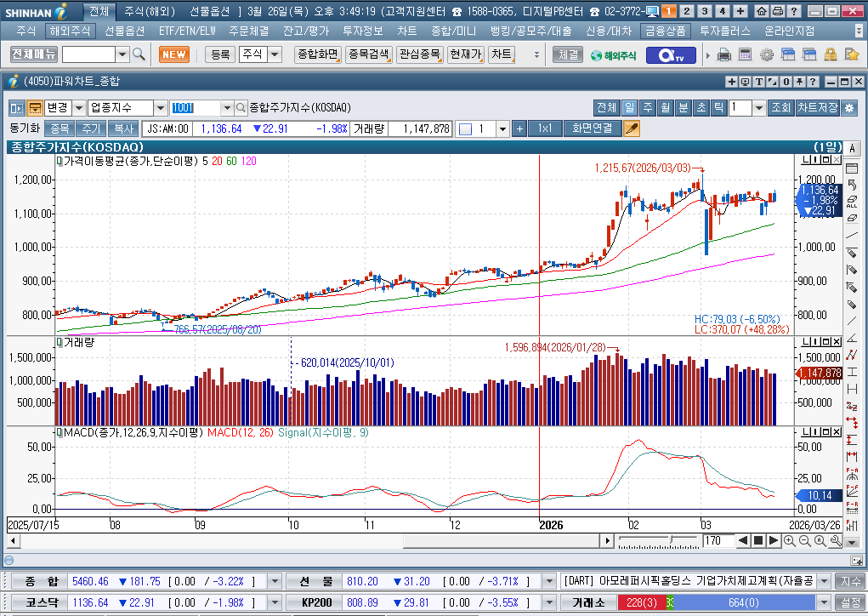Viewport: 868px width, 616px height.
Task: Click the left panel toggle icon before 변경
Action: (x=17, y=107)
